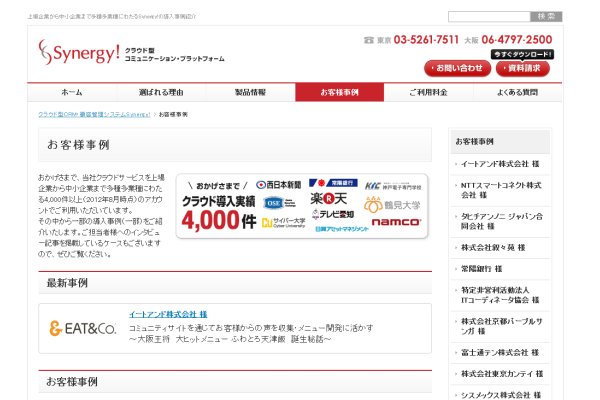Screen dimensions: 600x400
Task: Click the 西日本新聞 logo in banner
Action: (279, 185)
